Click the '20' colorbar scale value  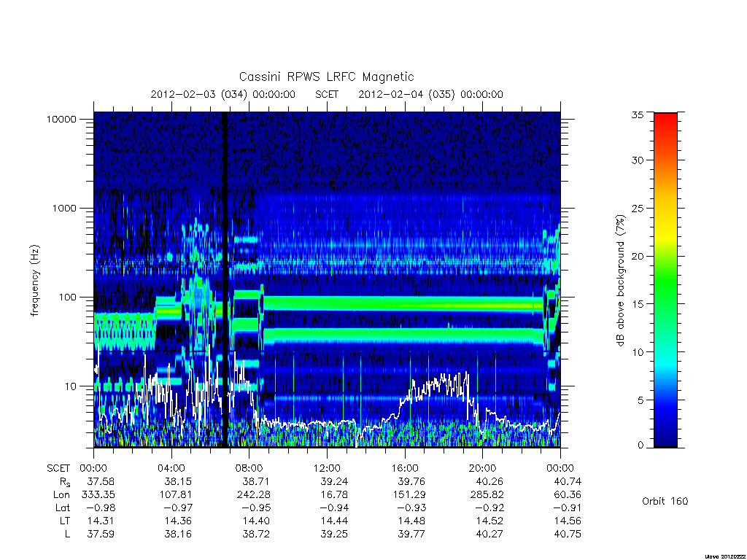coord(638,256)
